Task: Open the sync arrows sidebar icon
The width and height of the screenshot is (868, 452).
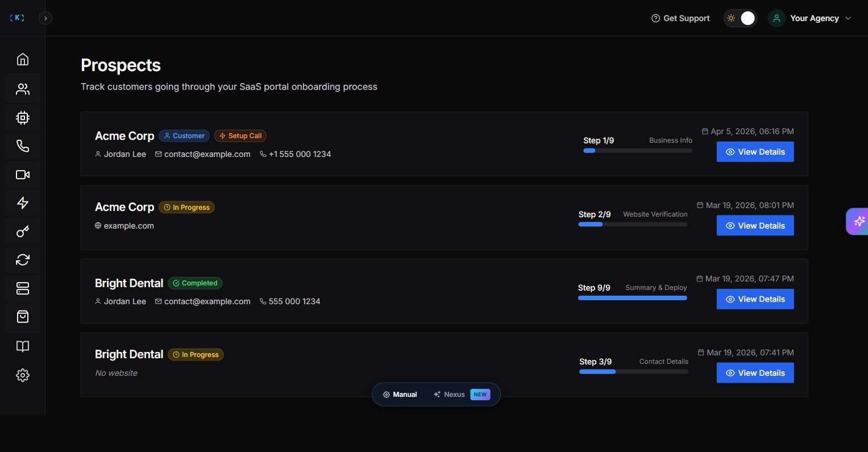Action: pyautogui.click(x=22, y=260)
